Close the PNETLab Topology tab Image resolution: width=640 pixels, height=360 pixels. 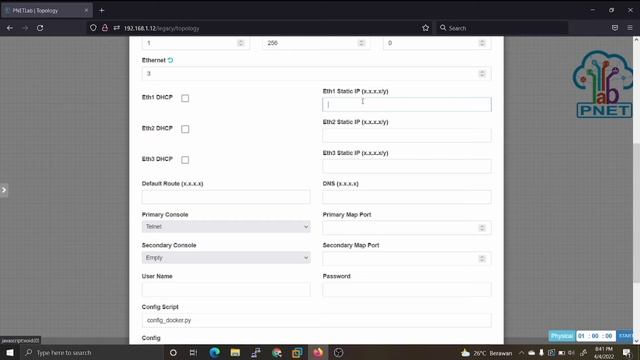pyautogui.click(x=86, y=11)
